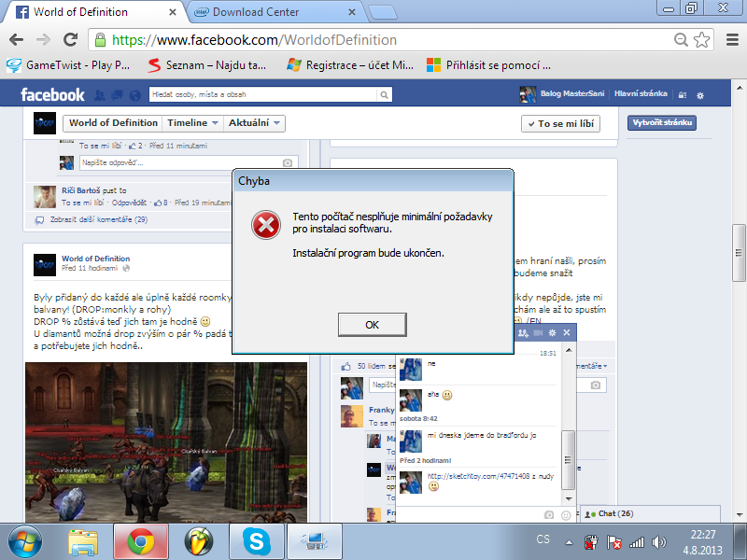Go to Hlavní stránka

(x=641, y=93)
